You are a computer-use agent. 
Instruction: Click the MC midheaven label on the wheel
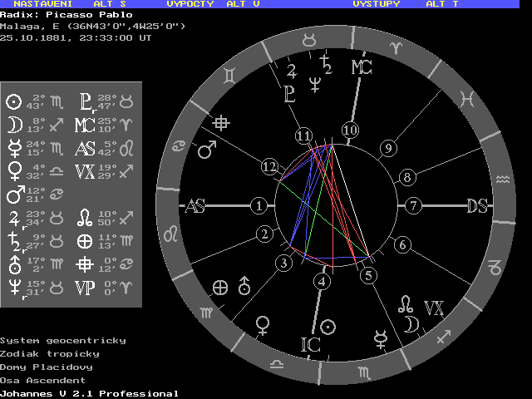(x=362, y=67)
